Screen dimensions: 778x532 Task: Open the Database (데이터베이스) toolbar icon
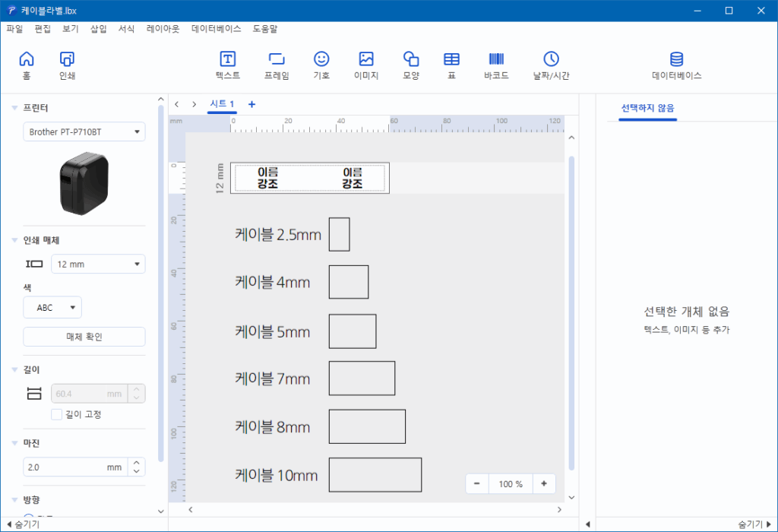[676, 60]
